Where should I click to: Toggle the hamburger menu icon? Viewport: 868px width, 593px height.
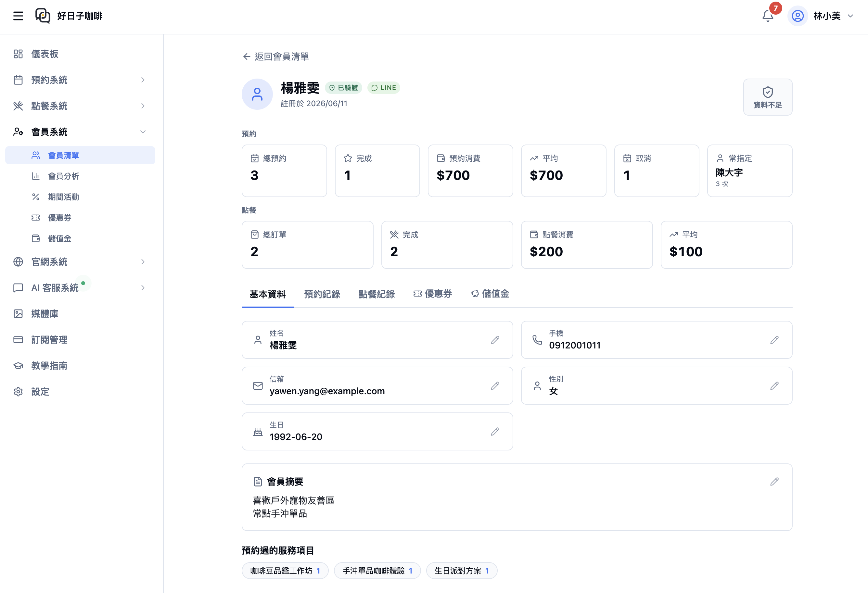pyautogui.click(x=18, y=16)
